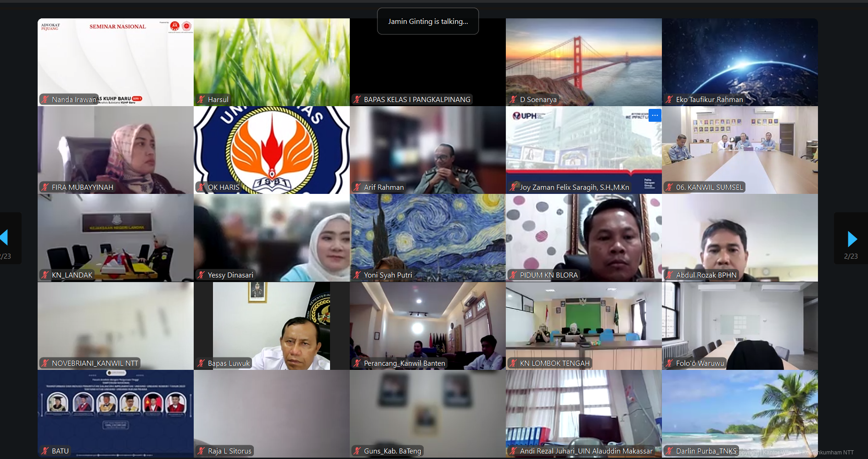Select KN LOMBOK TENGAH video tile
The height and width of the screenshot is (459, 868).
(583, 325)
